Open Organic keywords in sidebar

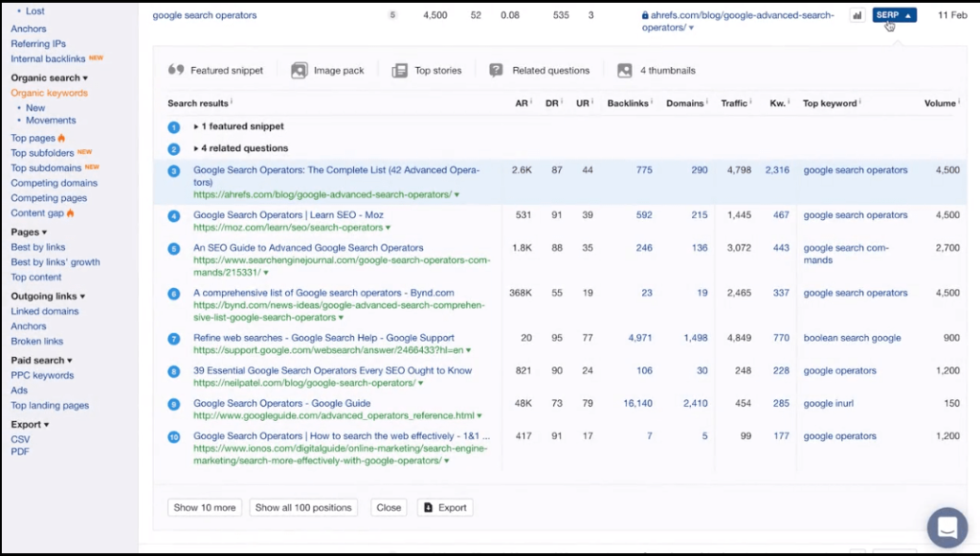[x=50, y=93]
